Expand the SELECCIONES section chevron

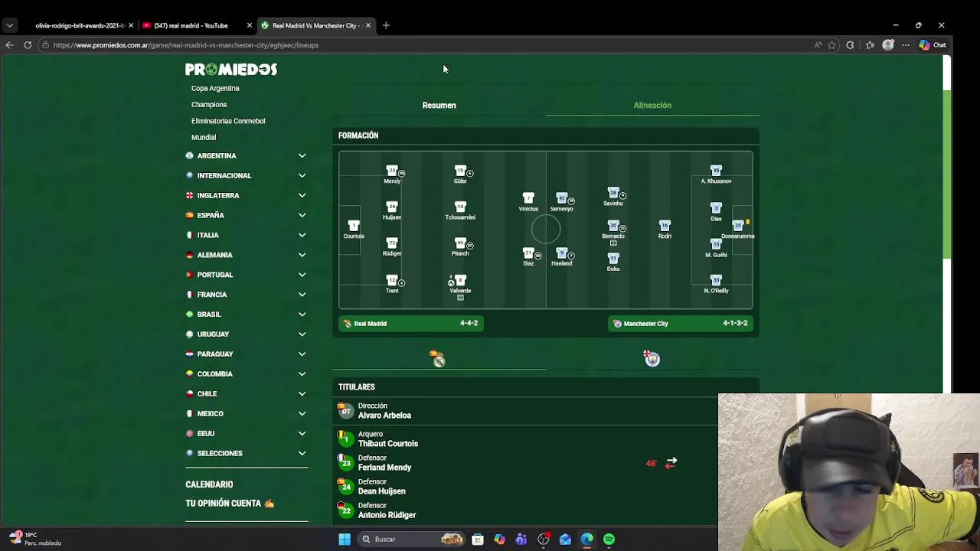coord(302,454)
